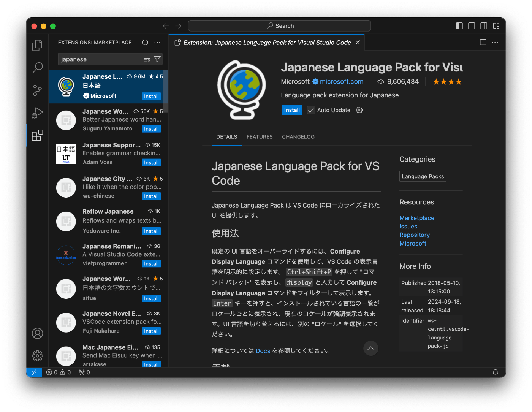Install the Japanese Language Pack from list
Image resolution: width=532 pixels, height=412 pixels.
tap(151, 97)
